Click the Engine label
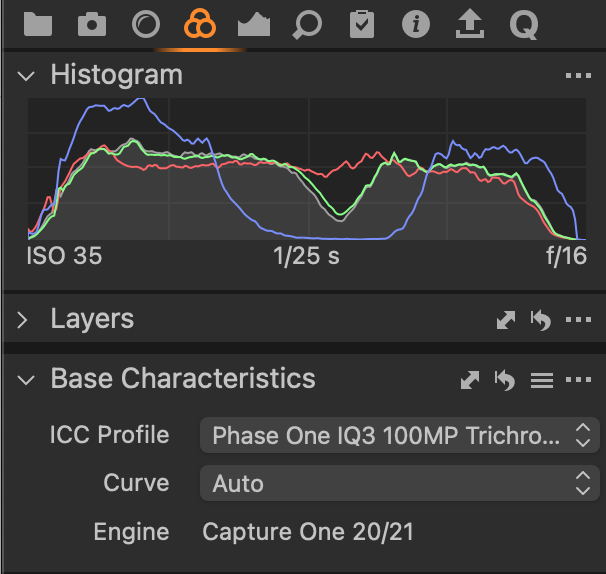The height and width of the screenshot is (574, 606). pos(132,533)
